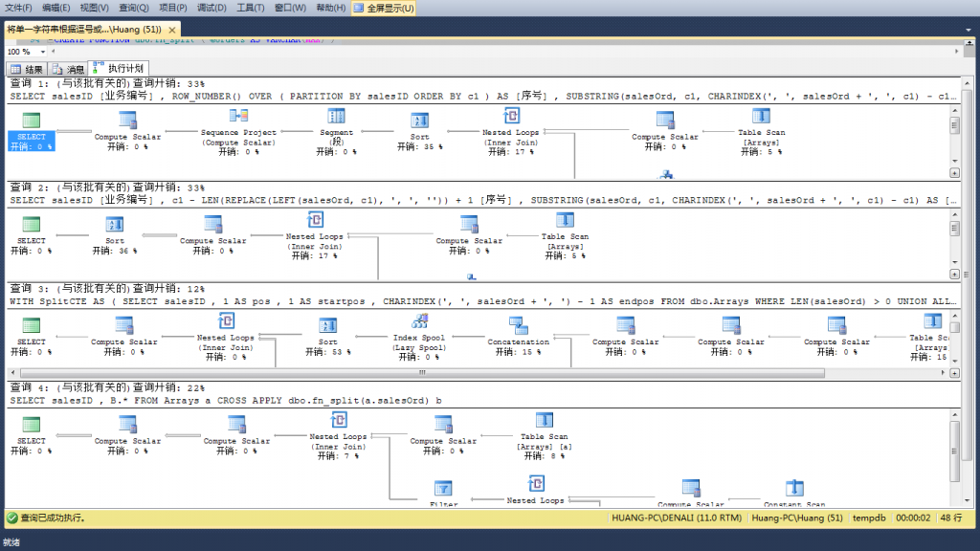
Task: Click the horizontal scrollbar under query 3 plan
Action: 421,373
